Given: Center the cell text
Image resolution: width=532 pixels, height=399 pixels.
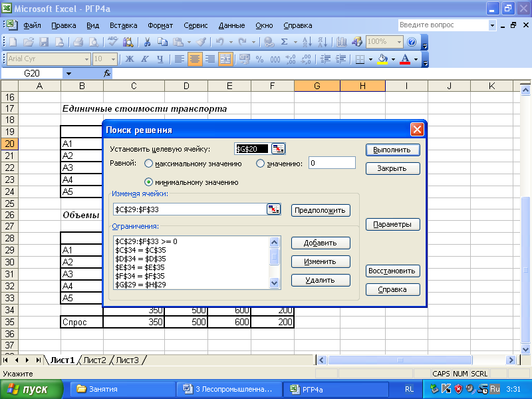Looking at the screenshot, I should pos(195,59).
